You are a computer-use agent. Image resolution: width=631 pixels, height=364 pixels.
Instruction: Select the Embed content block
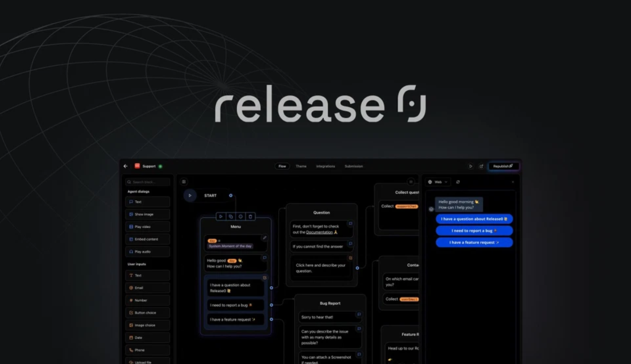click(148, 239)
